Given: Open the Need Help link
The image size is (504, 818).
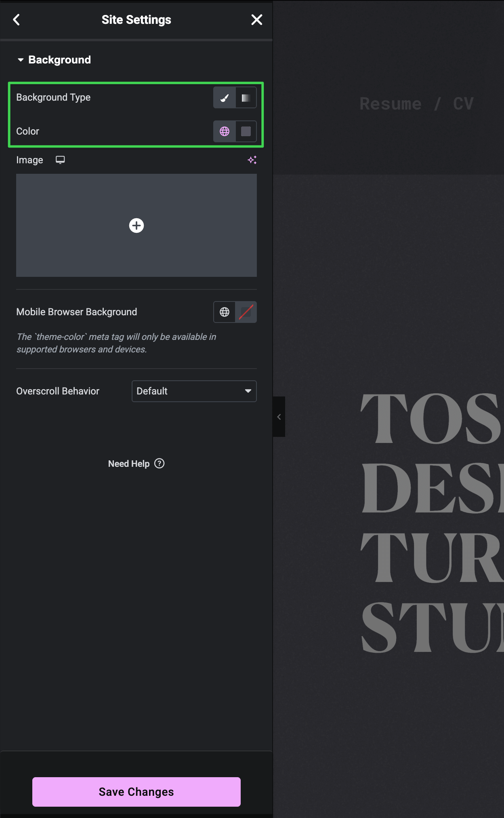Looking at the screenshot, I should pos(128,464).
